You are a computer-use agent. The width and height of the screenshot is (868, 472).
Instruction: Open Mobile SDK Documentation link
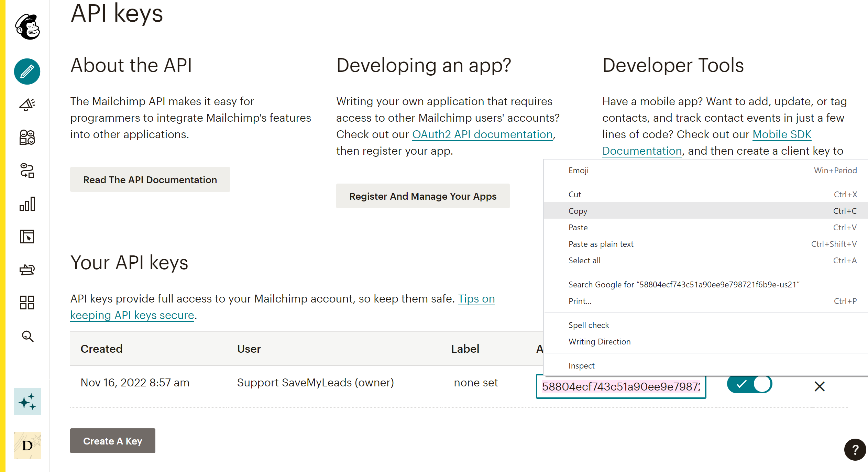782,134
